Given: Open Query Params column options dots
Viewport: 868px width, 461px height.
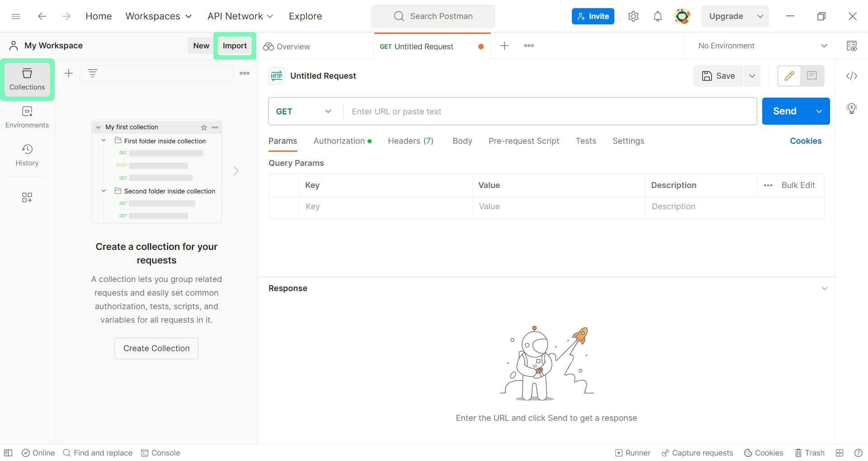Looking at the screenshot, I should click(x=768, y=185).
